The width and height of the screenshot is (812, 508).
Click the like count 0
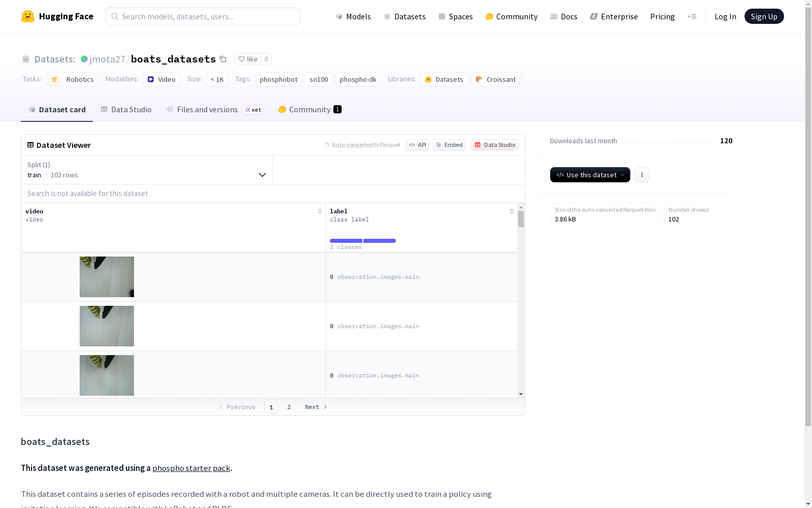click(266, 59)
